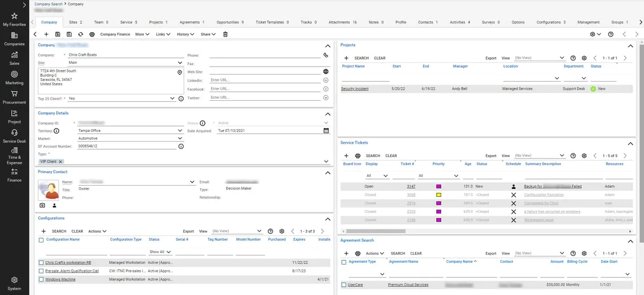
Task: Open the Time & Expense module in the sidebar
Action: (x=14, y=156)
